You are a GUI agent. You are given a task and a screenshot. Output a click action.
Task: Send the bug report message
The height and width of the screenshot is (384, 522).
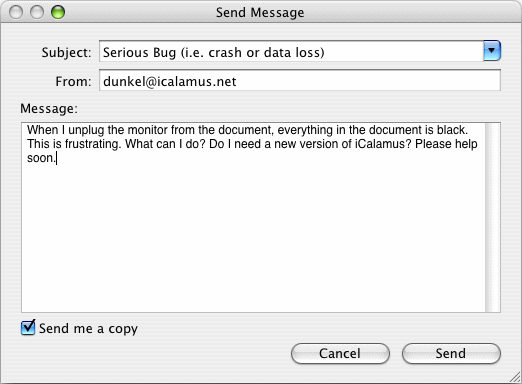coord(451,353)
